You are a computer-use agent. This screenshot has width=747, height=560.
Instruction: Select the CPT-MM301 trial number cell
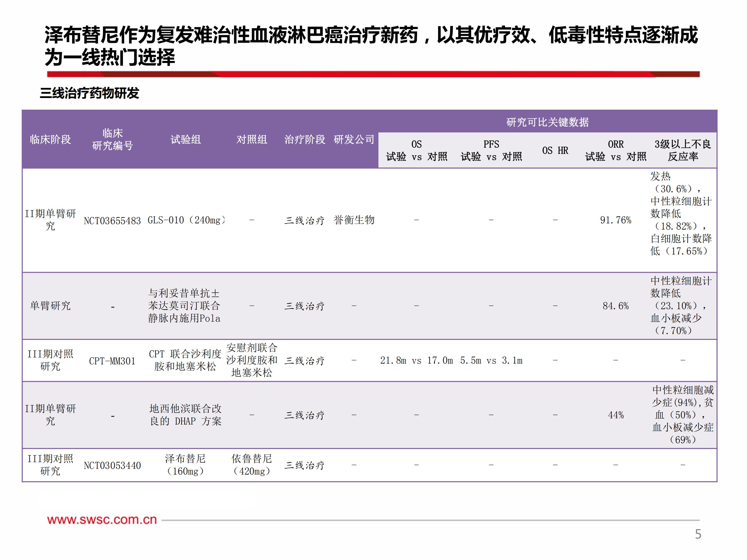click(113, 361)
